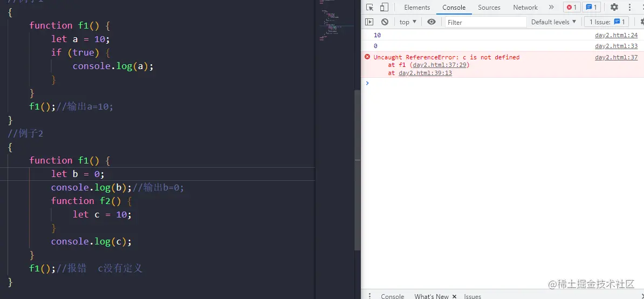Open the drawer three-dot menu

[369, 296]
